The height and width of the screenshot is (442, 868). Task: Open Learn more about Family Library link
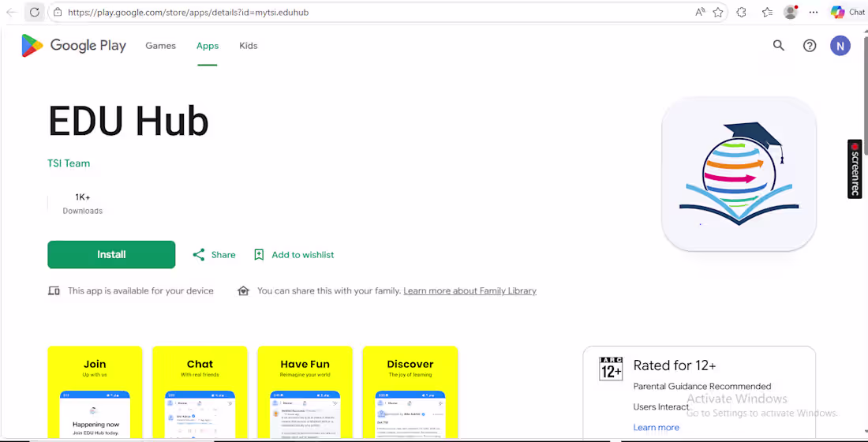(x=470, y=290)
